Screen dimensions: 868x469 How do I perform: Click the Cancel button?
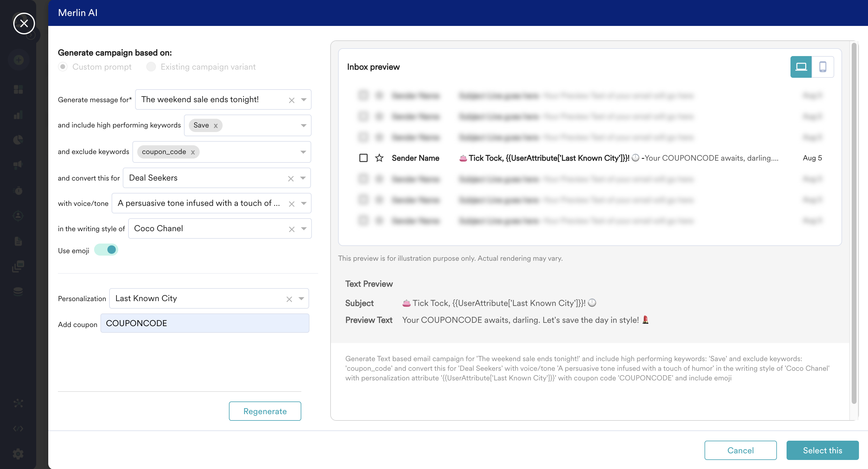(x=740, y=450)
